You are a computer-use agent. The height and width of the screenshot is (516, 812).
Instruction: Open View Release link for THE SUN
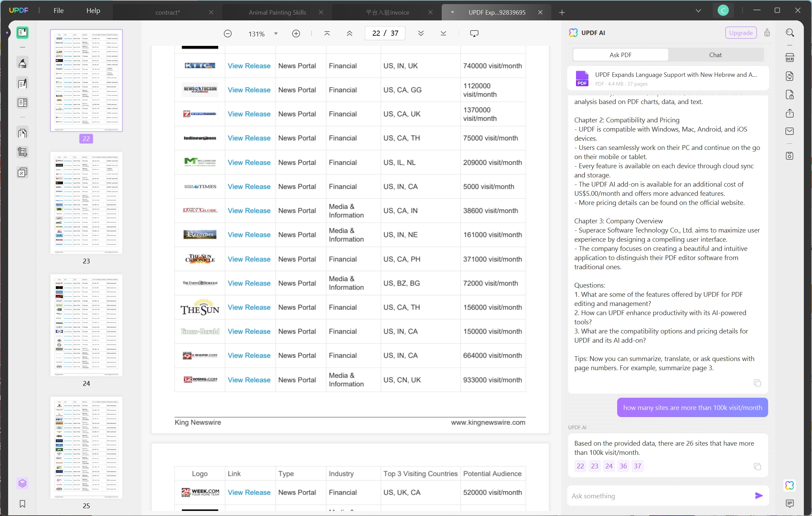(249, 307)
